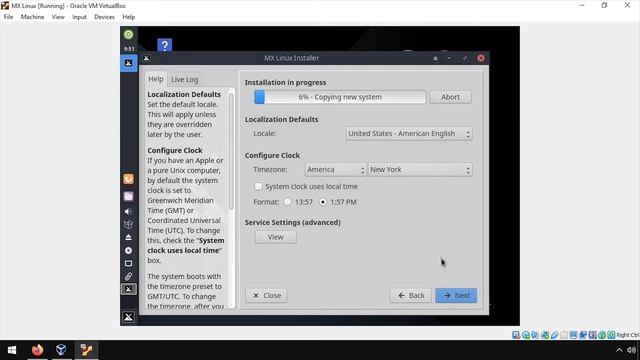Open the orange update notifier tray icon

coord(128,179)
